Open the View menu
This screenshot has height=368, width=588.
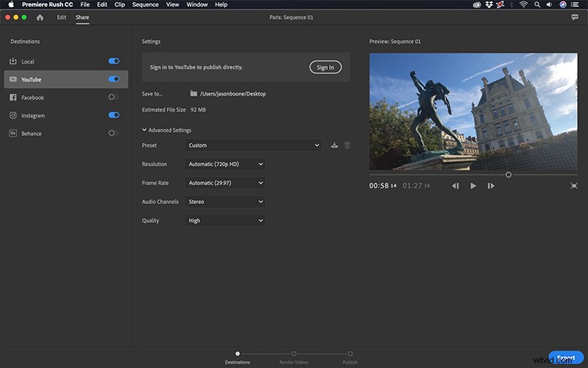(172, 5)
